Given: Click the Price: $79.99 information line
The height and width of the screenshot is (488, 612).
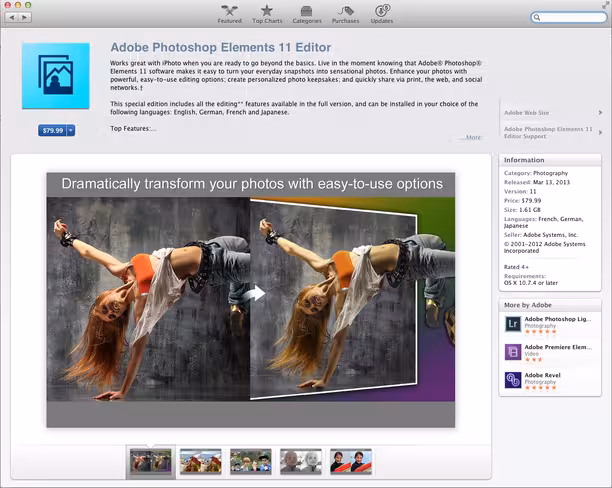Looking at the screenshot, I should 522,201.
